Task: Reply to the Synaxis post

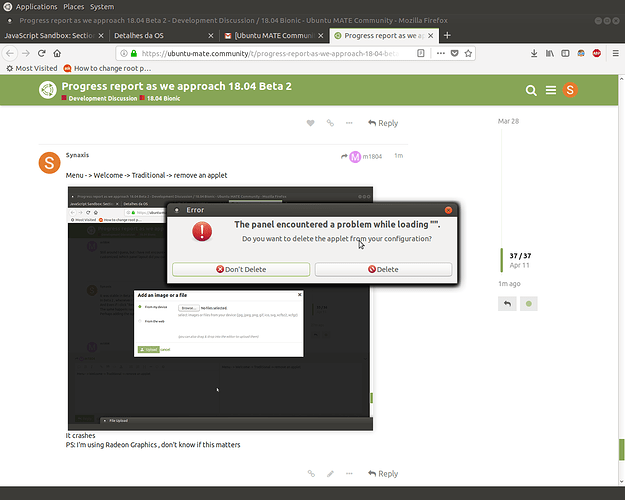Action: click(383, 474)
